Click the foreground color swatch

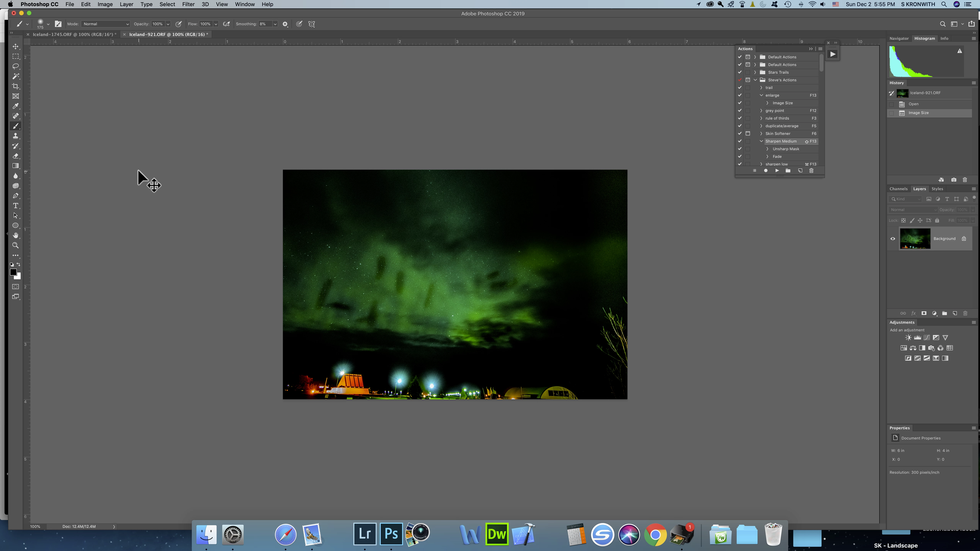click(x=13, y=272)
